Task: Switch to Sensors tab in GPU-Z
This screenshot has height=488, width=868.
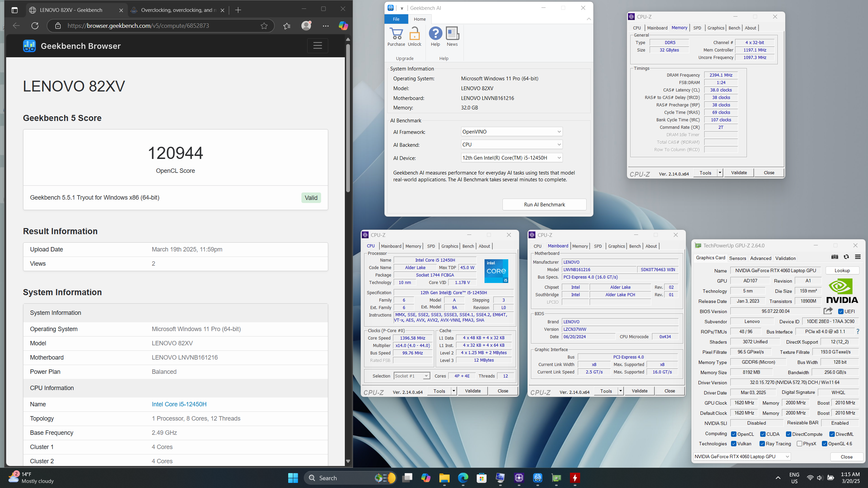Action: pos(737,258)
